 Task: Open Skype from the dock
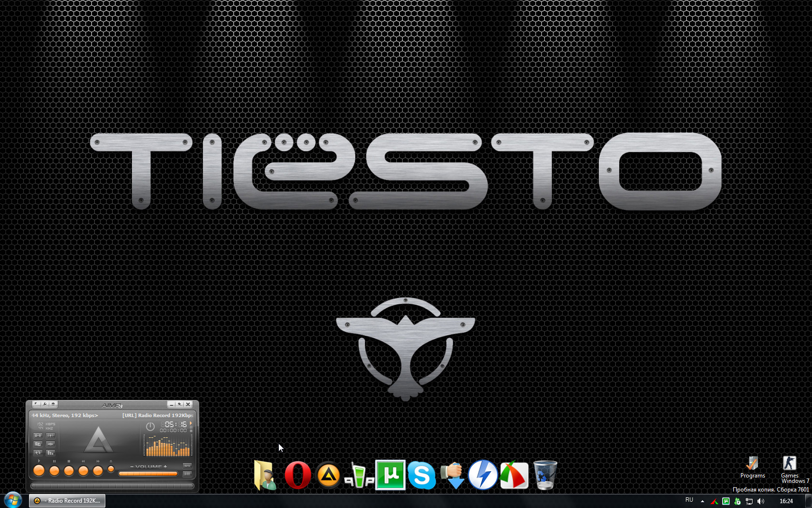421,475
